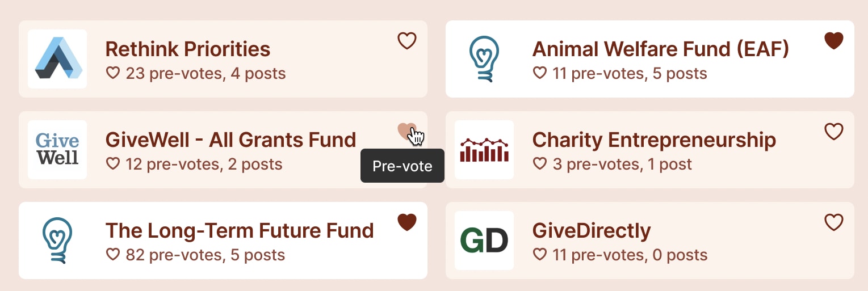This screenshot has width=868, height=291.
Task: Click the Animal Welfare Fund lightbulb logo
Action: point(484,59)
